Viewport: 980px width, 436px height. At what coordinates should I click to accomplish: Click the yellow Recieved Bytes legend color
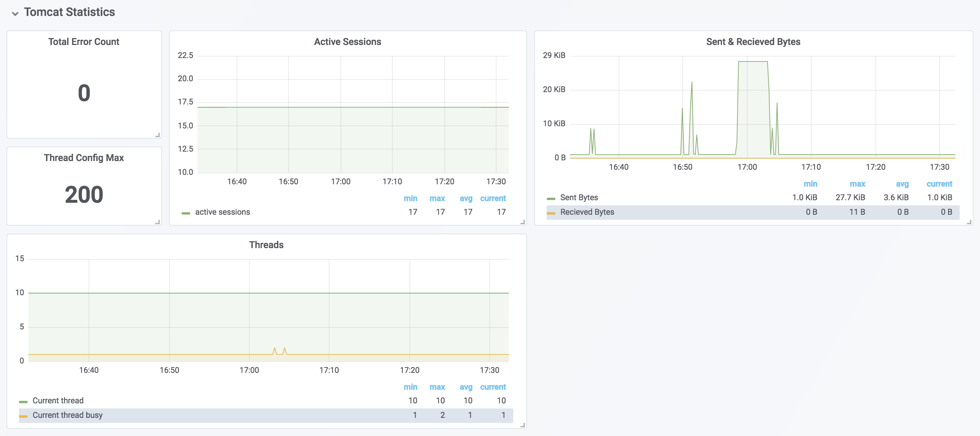551,213
